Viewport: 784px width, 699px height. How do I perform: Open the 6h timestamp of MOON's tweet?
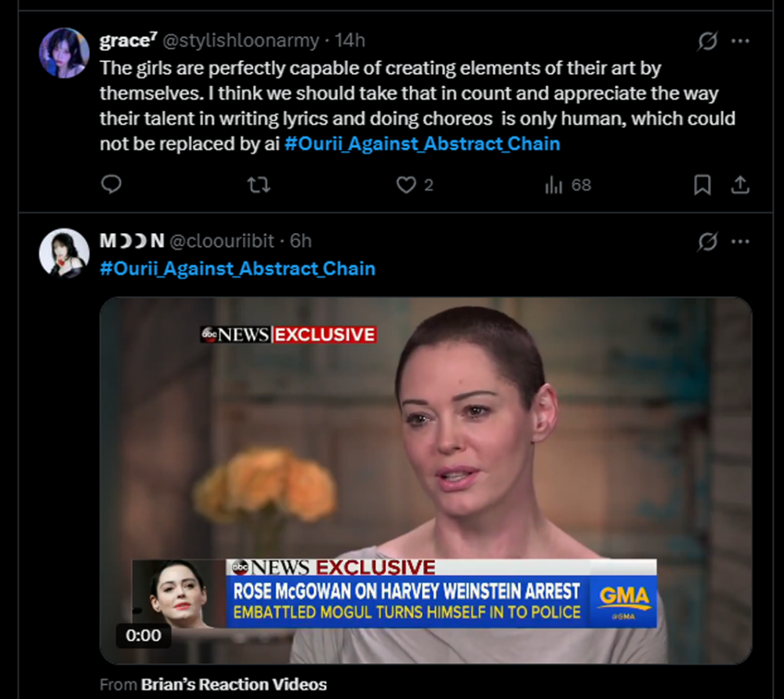click(x=300, y=241)
